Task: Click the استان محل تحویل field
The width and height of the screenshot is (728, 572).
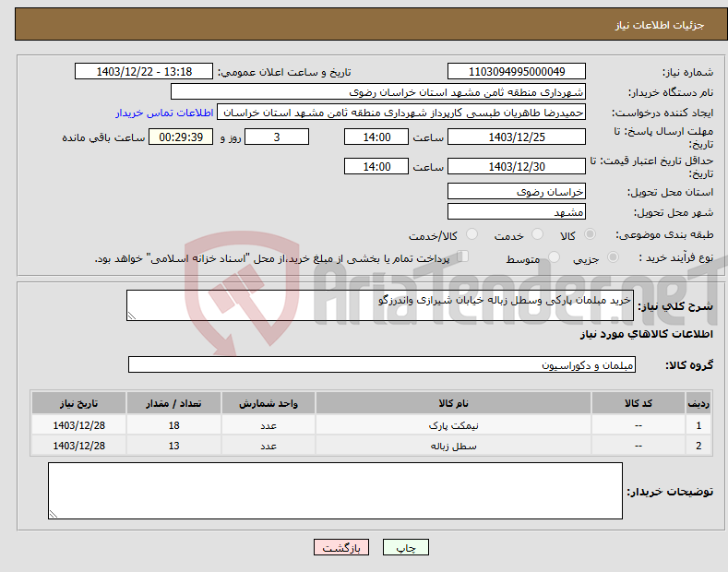Action: [517, 191]
